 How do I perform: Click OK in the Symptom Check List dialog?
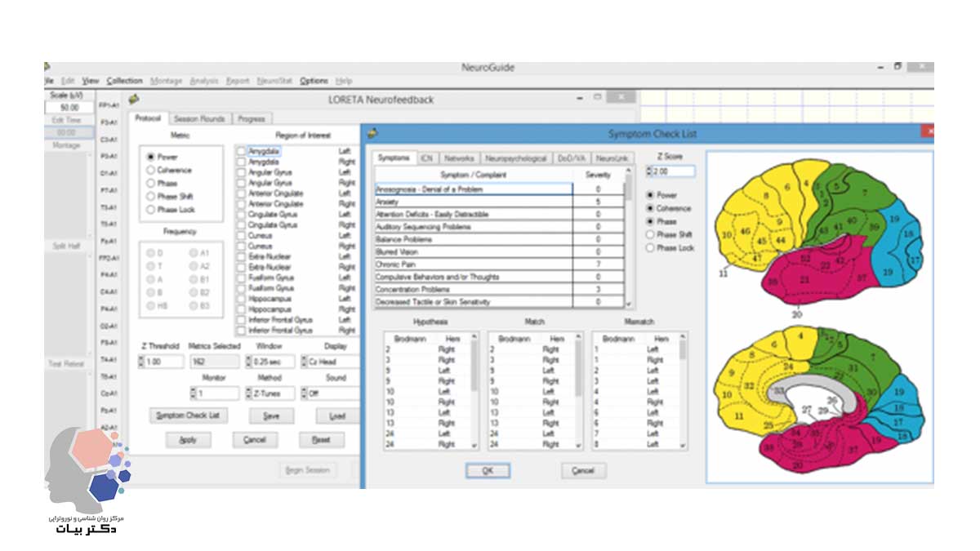coord(487,471)
